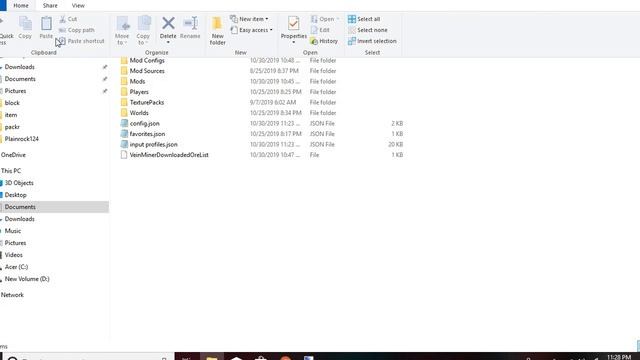Click Invert selection in ribbon
This screenshot has width=640, height=360.
coord(372,41)
